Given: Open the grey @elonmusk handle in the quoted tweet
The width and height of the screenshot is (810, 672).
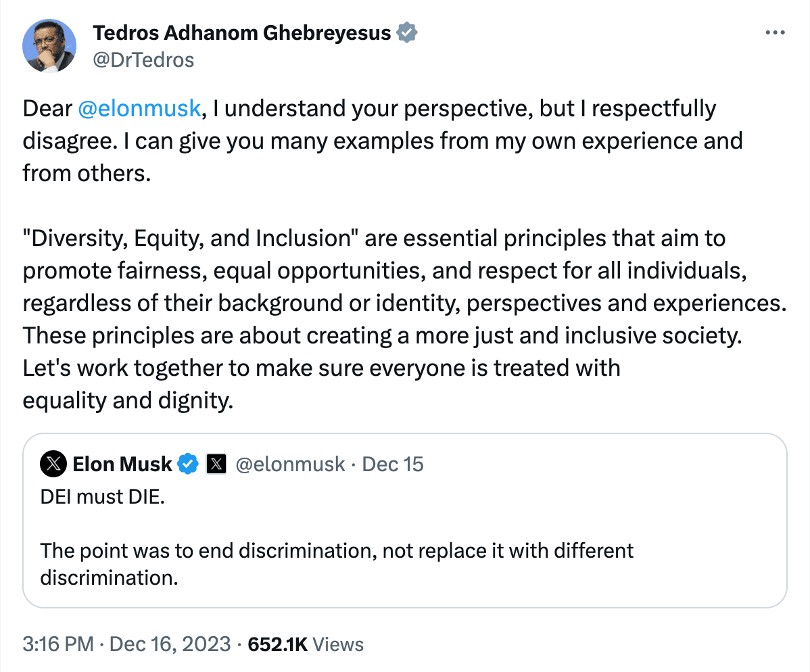Looking at the screenshot, I should point(290,464).
